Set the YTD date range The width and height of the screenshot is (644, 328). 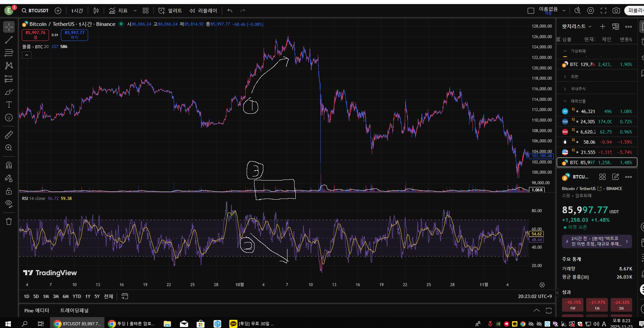[x=77, y=296]
